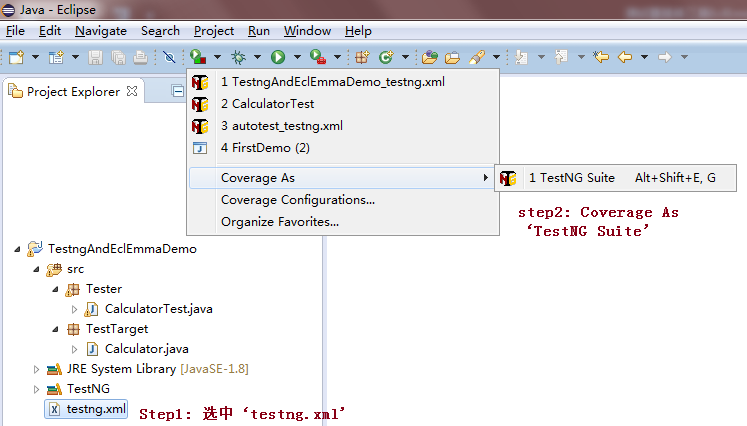Collapse the TestngAndEclEmmaDemo project node
The width and height of the screenshot is (747, 426).
(18, 249)
